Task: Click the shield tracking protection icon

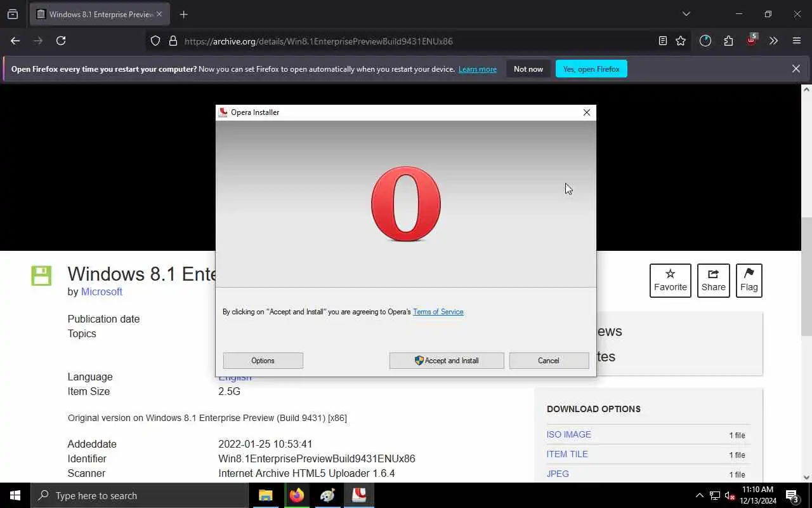Action: [155, 41]
